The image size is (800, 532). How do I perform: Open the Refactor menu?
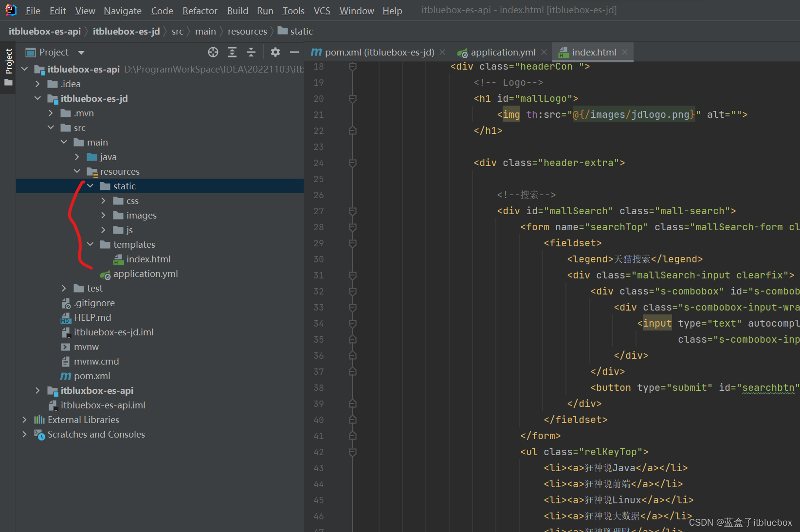click(200, 11)
